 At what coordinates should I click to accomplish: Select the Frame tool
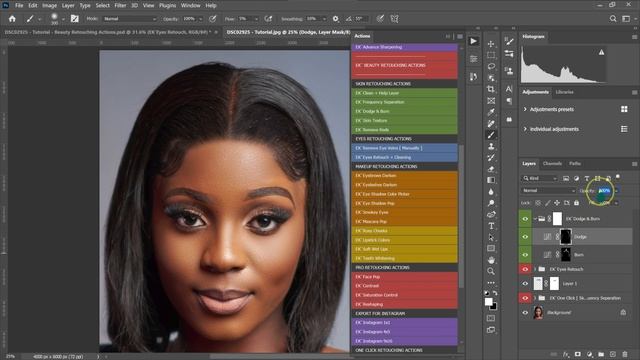coord(491,100)
